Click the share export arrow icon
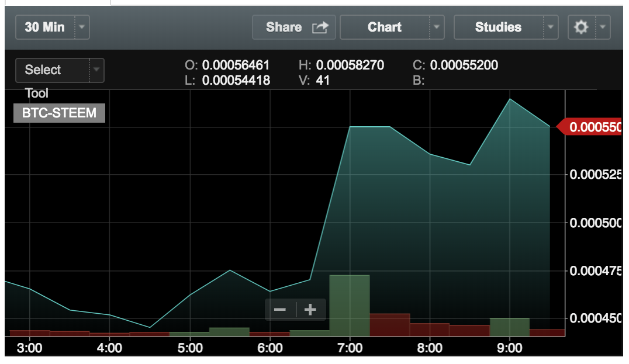 [x=320, y=27]
